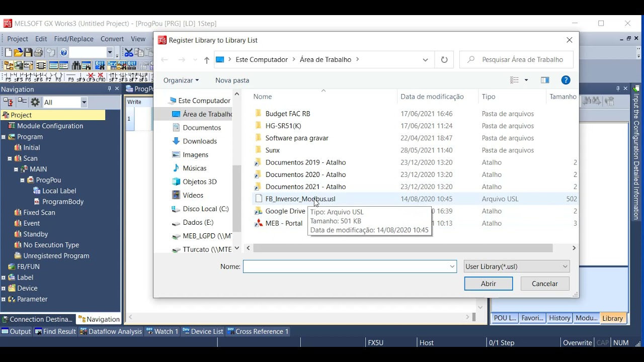Open the view options dropdown arrow

(526, 80)
